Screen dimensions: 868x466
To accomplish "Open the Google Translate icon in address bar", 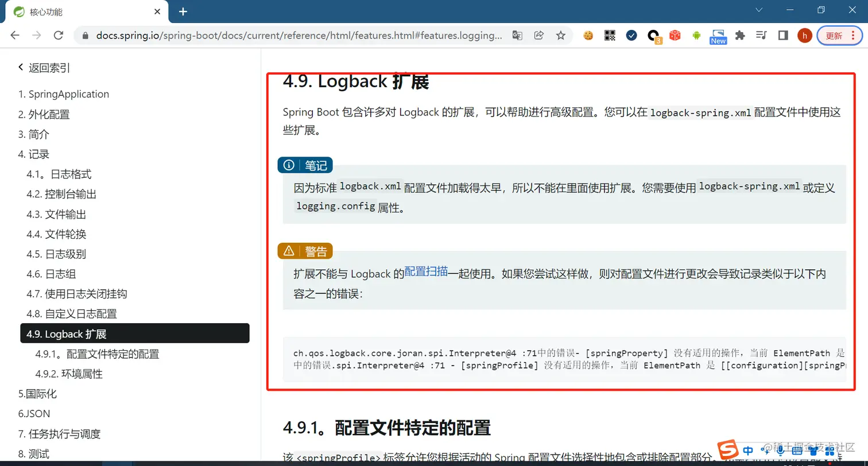I will coord(517,36).
